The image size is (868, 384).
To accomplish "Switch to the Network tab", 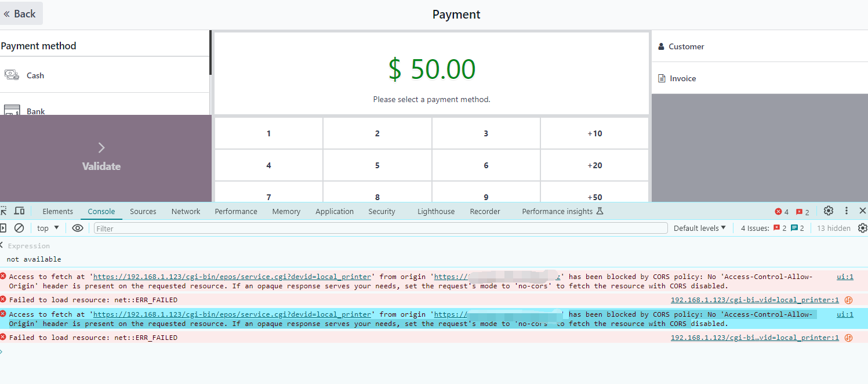I will (x=186, y=211).
